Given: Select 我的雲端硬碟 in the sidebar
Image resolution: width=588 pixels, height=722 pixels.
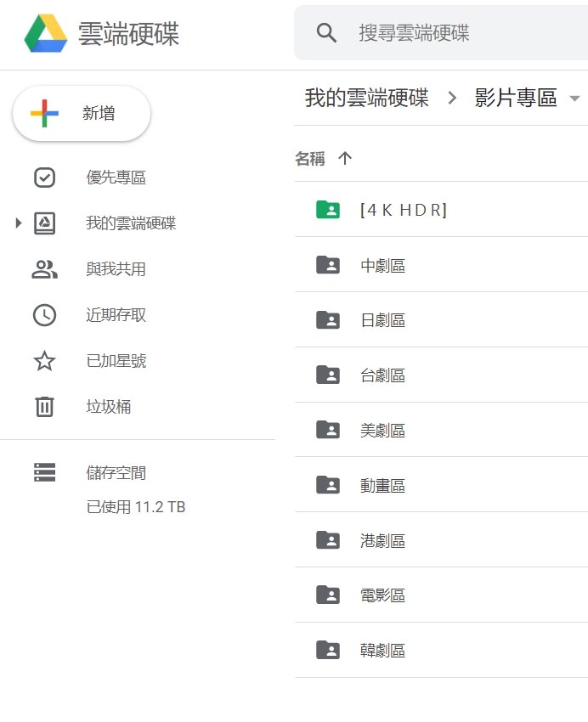Looking at the screenshot, I should point(131,223).
